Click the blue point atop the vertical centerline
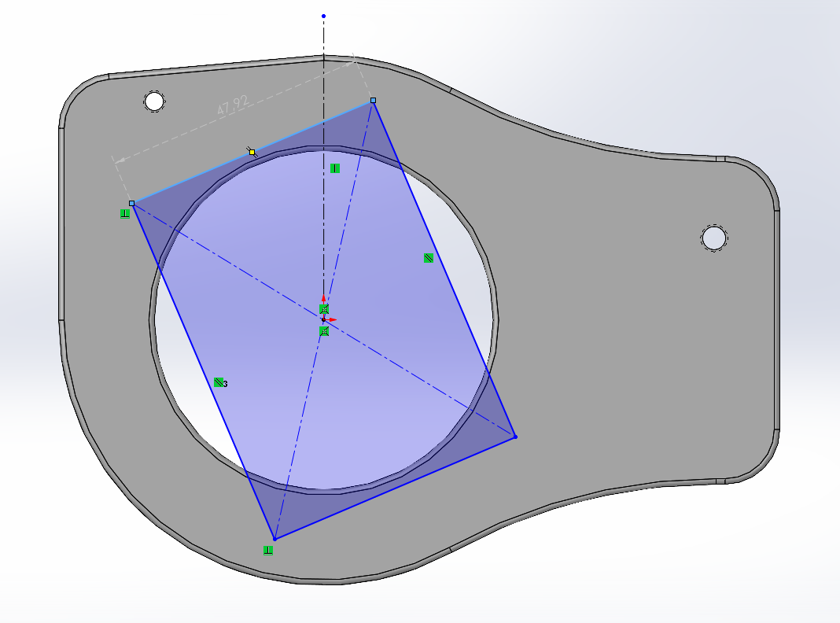 tap(323, 16)
